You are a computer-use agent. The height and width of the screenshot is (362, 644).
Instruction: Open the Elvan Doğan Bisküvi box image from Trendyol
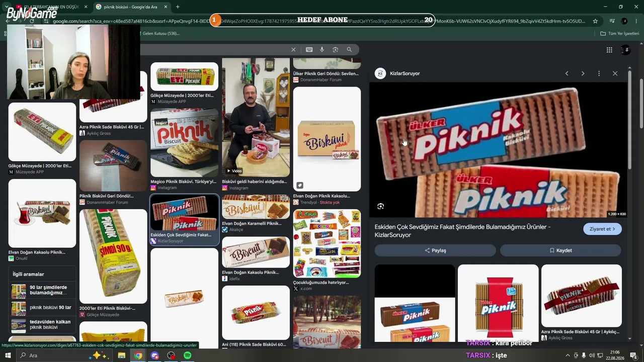pos(327,139)
